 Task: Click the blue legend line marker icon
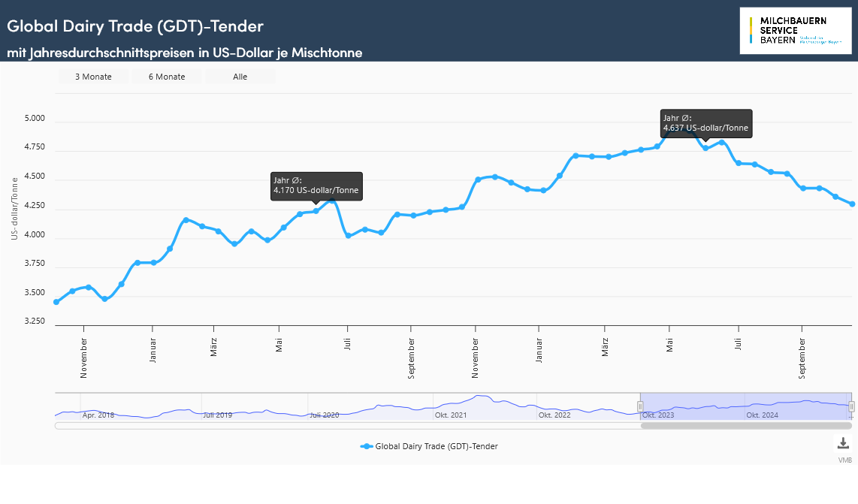[x=366, y=446]
